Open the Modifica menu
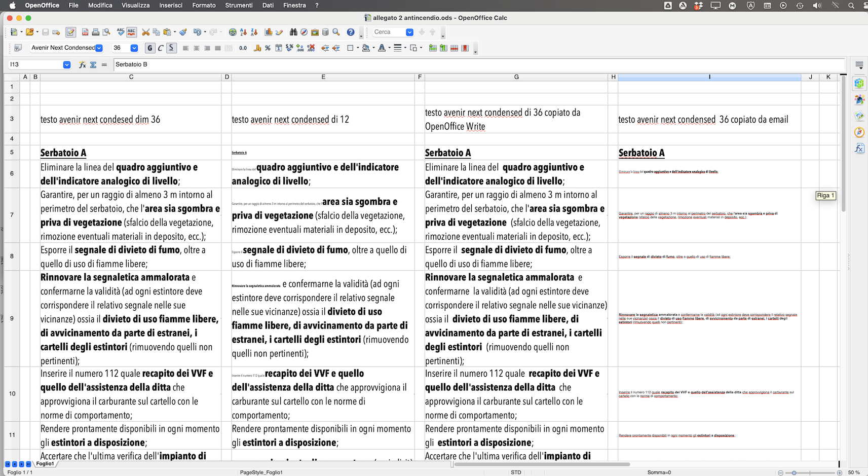 pyautogui.click(x=100, y=5)
